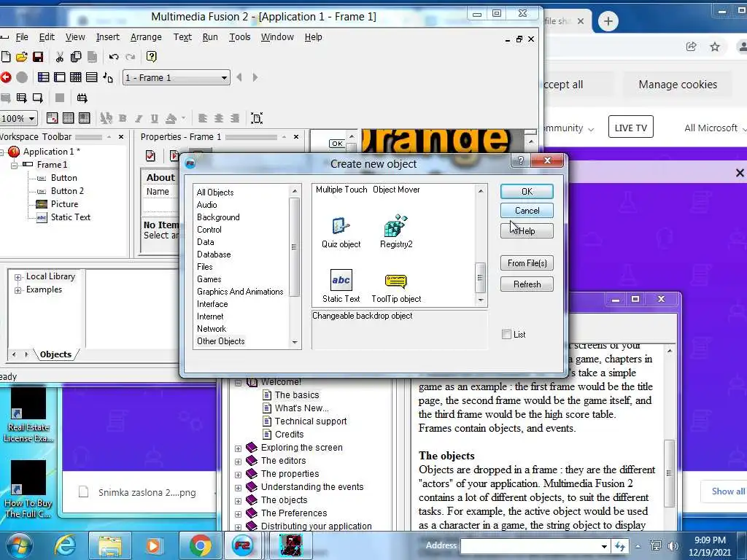Click the category list scrollbar thumb

point(294,246)
